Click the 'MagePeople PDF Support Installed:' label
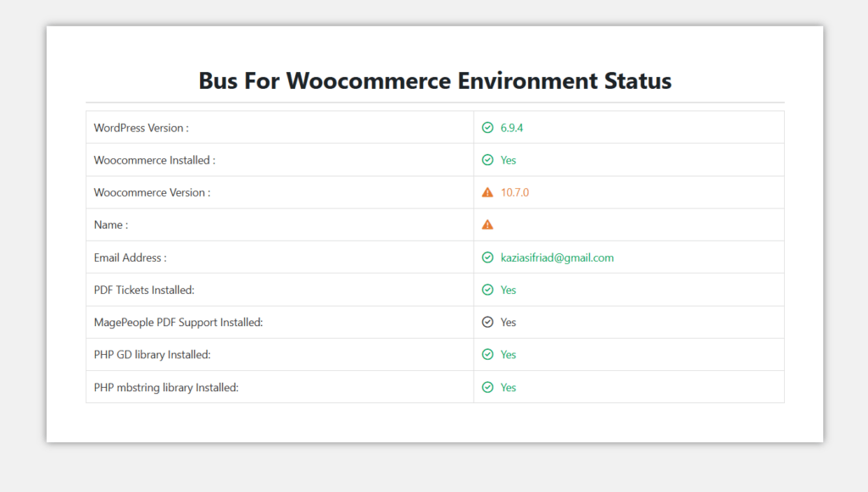The image size is (868, 492). 178,323
